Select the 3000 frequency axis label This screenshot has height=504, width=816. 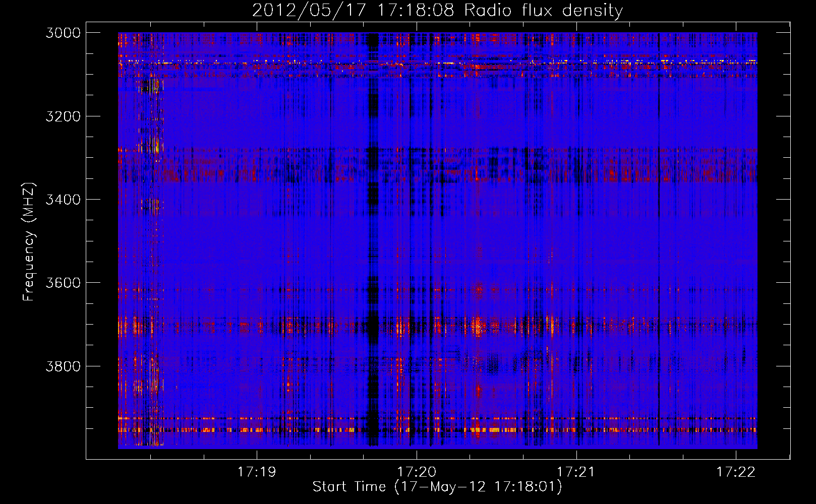click(x=63, y=33)
